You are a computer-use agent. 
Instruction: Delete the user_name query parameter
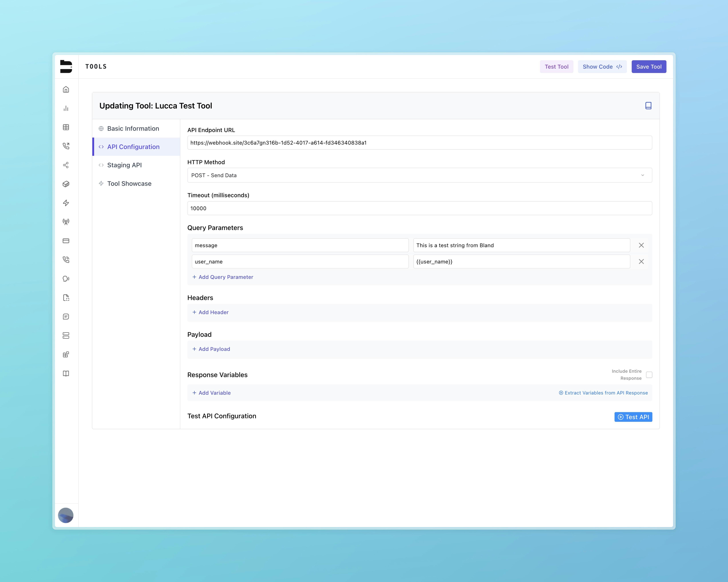pos(641,262)
